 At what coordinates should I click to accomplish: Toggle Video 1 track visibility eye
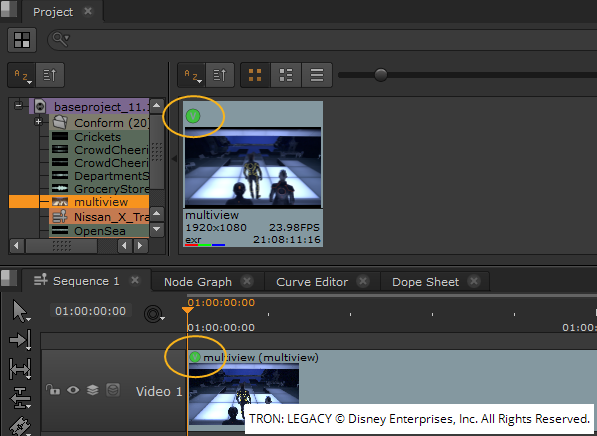(x=73, y=390)
